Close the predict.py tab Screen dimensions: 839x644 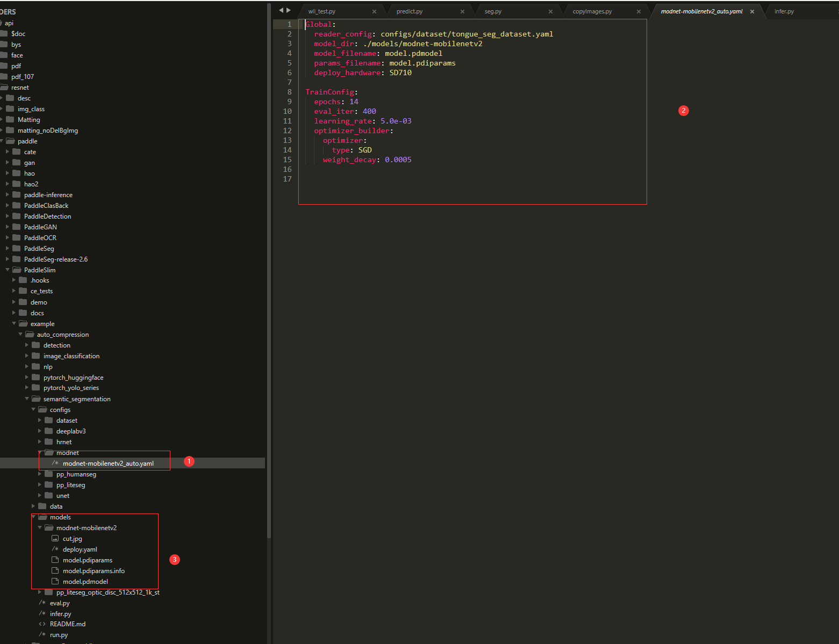[x=462, y=11]
